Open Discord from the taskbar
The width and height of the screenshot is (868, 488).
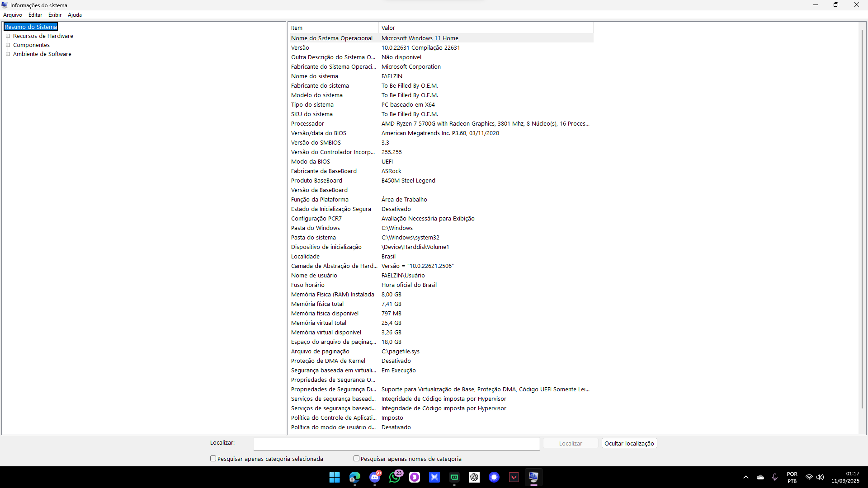375,477
